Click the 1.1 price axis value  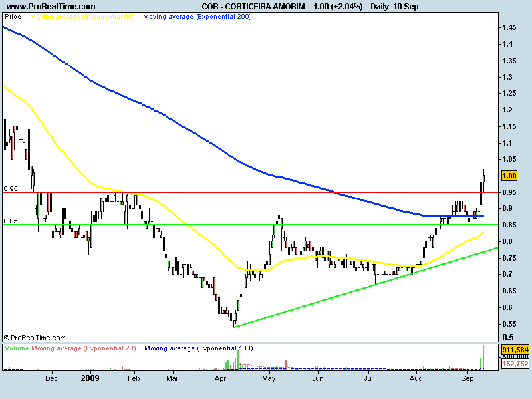(x=507, y=143)
